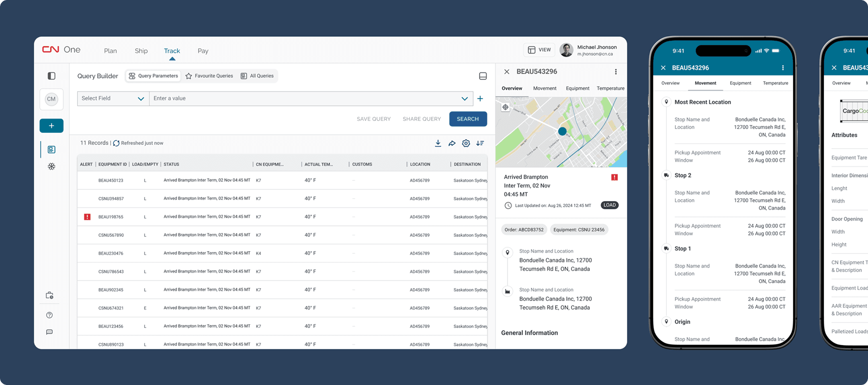Select Temperature tab on first phone
868x385 pixels.
coord(775,83)
